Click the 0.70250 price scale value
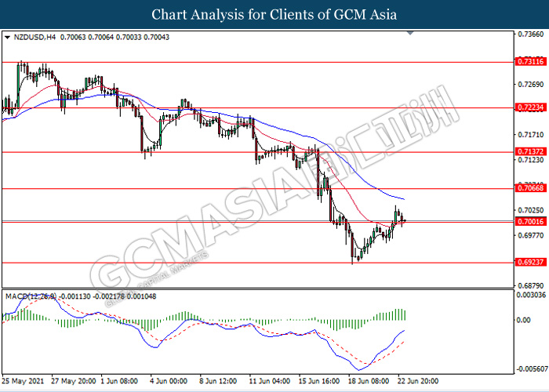Viewport: 549px width, 392px height. pos(531,210)
